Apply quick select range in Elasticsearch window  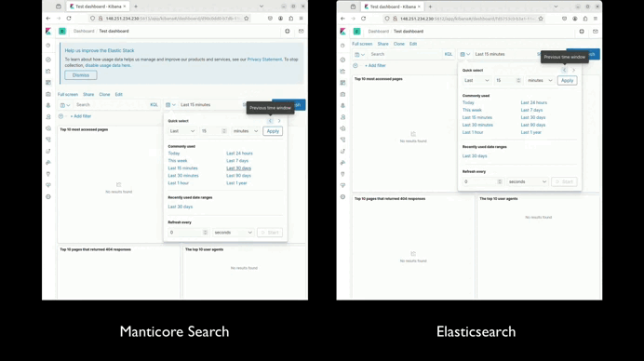coord(567,81)
